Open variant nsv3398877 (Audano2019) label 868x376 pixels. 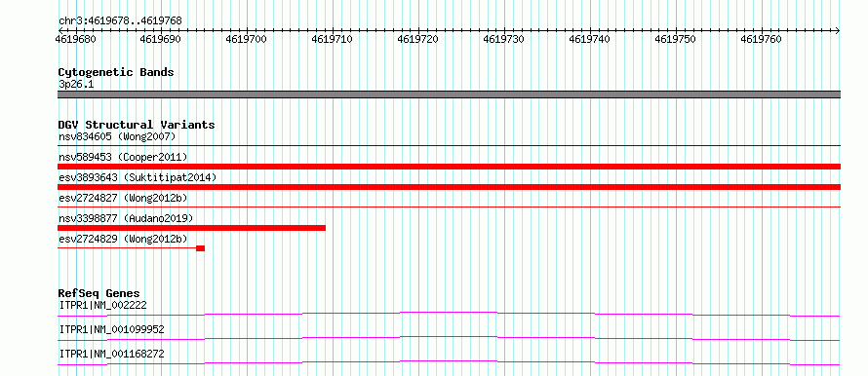click(126, 218)
